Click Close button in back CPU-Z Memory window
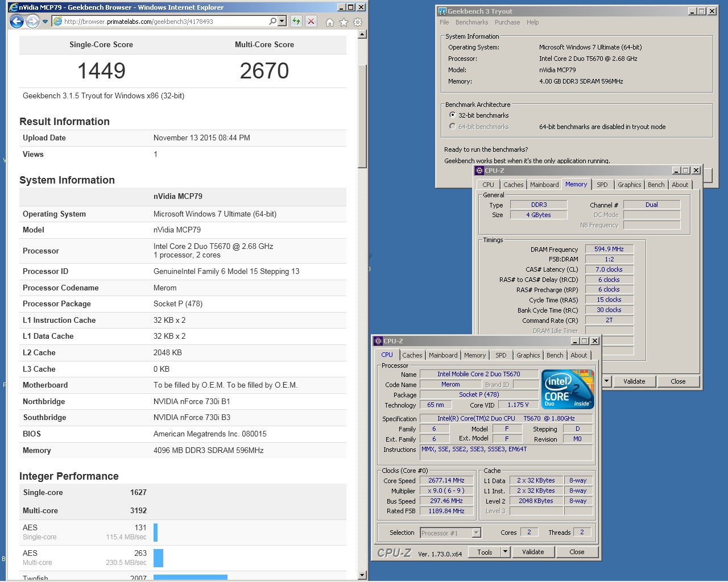Viewport: 728px width, 582px height. pos(678,381)
